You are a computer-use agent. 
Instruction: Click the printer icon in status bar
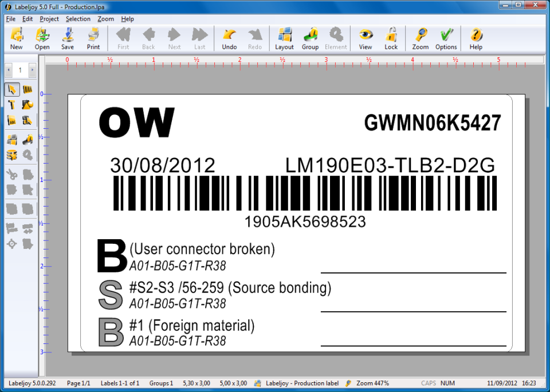click(x=257, y=383)
